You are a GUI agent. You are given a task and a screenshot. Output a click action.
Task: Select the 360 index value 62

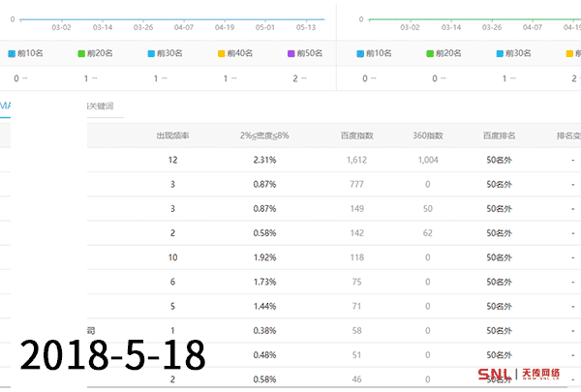pyautogui.click(x=428, y=233)
